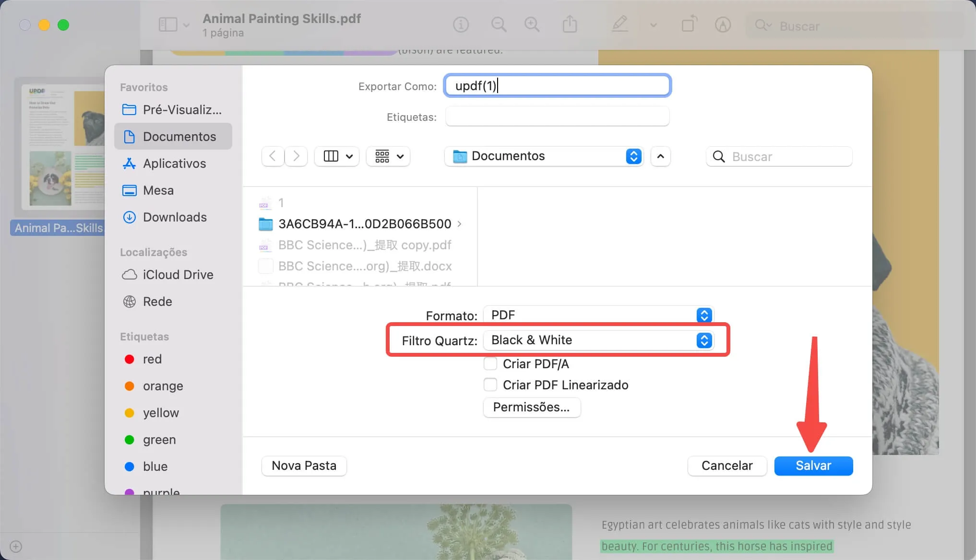Enable the Criar PDF/A checkbox
The height and width of the screenshot is (560, 976).
click(x=491, y=363)
